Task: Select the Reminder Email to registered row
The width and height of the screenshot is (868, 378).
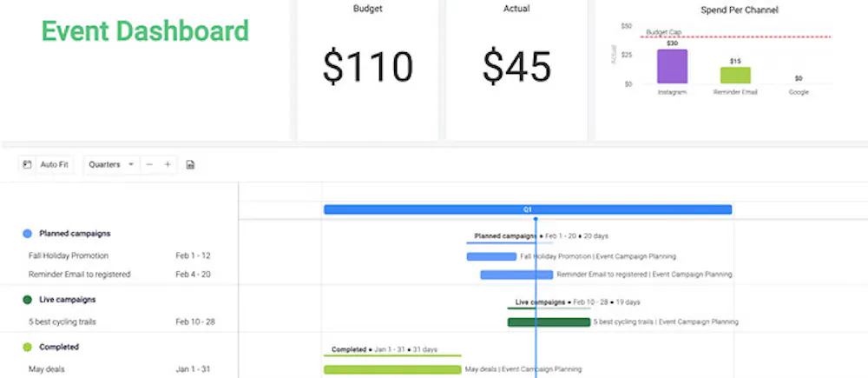Action: [x=79, y=275]
